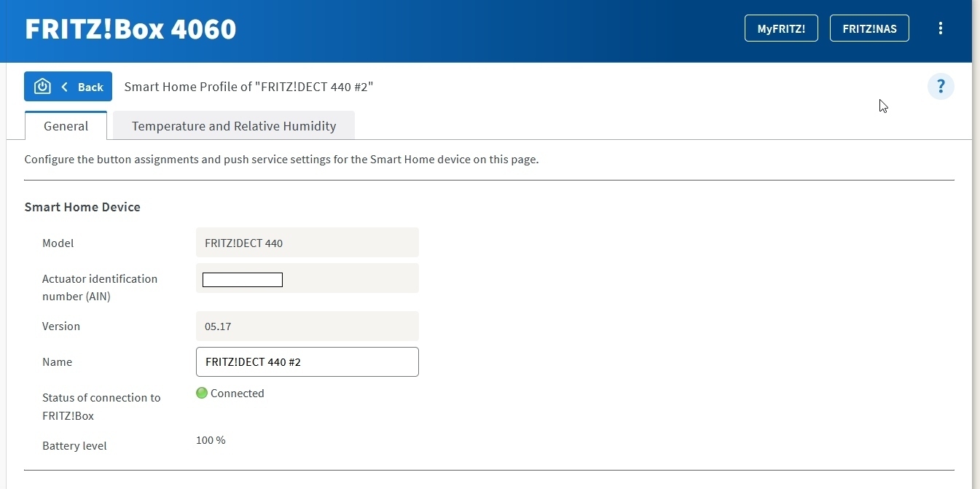Click the Version field 05.17
Viewport: 980px width, 489px height.
[x=307, y=326]
